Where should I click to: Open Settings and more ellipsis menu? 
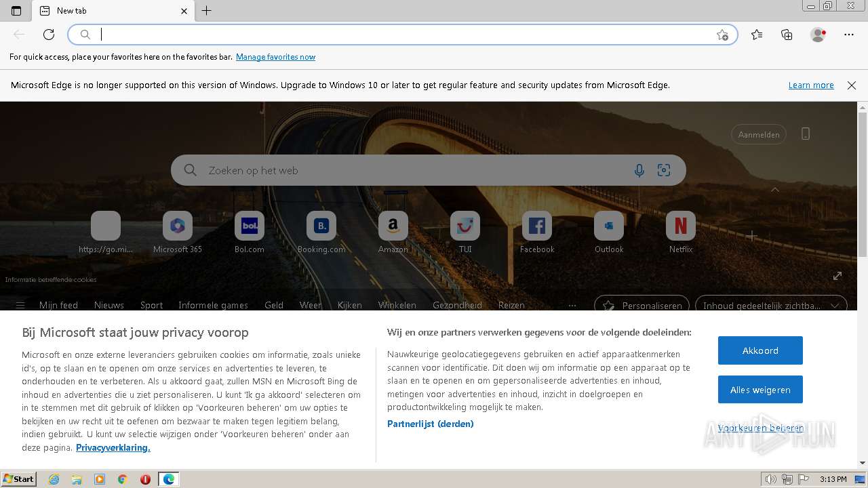point(849,35)
